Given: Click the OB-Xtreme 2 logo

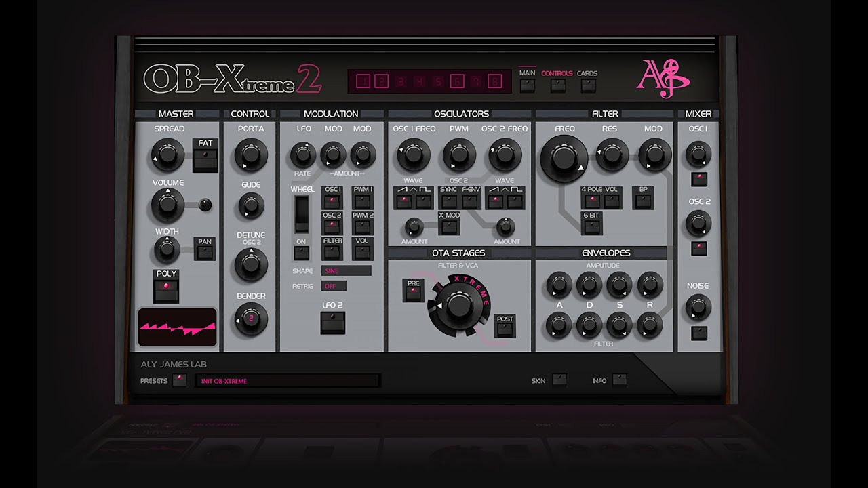Looking at the screenshot, I should pos(233,79).
